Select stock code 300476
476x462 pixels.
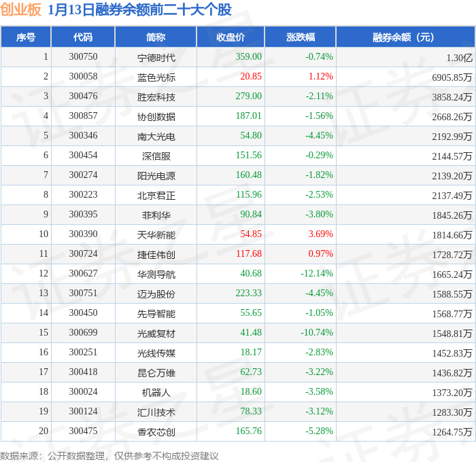click(x=83, y=96)
